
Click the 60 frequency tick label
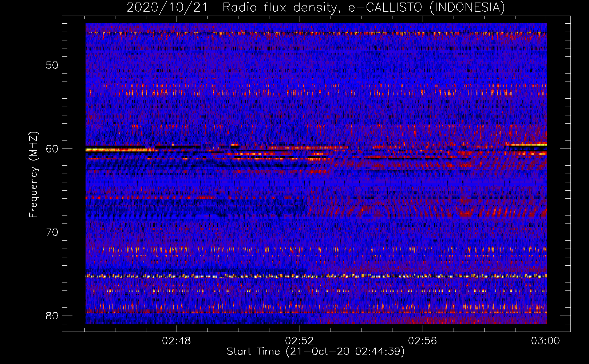point(52,149)
